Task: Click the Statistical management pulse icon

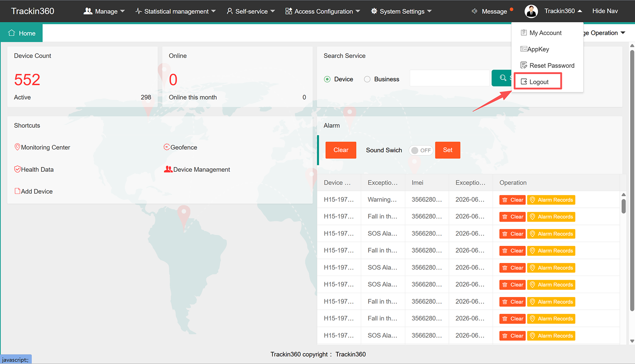Action: (x=139, y=11)
